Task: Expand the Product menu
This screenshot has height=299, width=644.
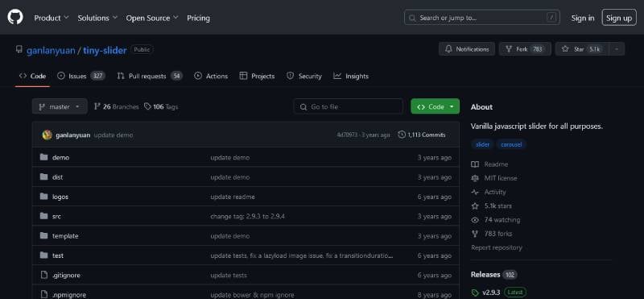Action: click(52, 18)
